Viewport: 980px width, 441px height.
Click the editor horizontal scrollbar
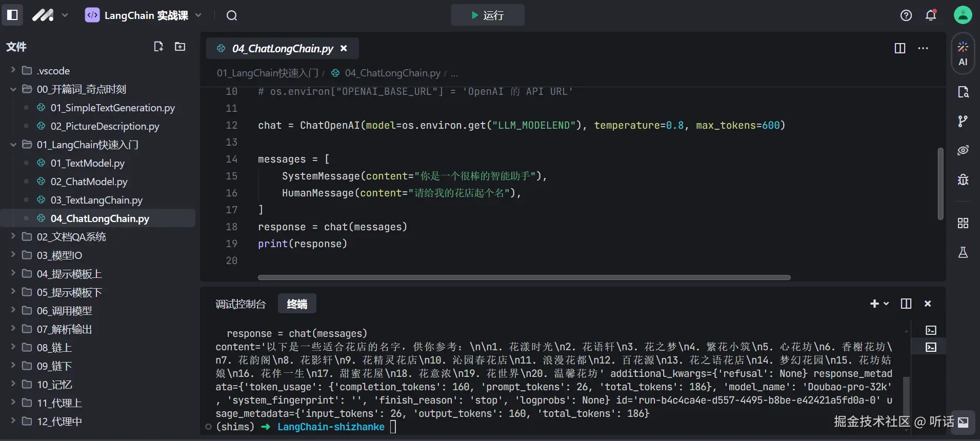[524, 277]
